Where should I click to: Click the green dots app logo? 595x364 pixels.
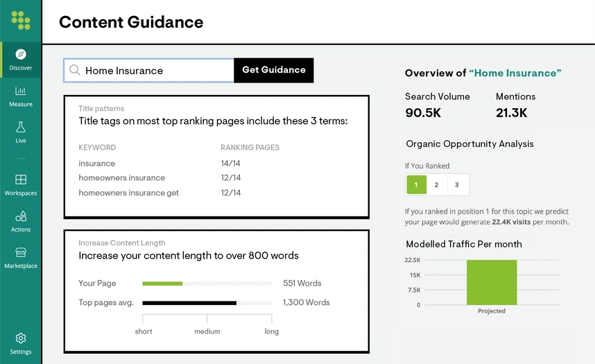pyautogui.click(x=21, y=20)
